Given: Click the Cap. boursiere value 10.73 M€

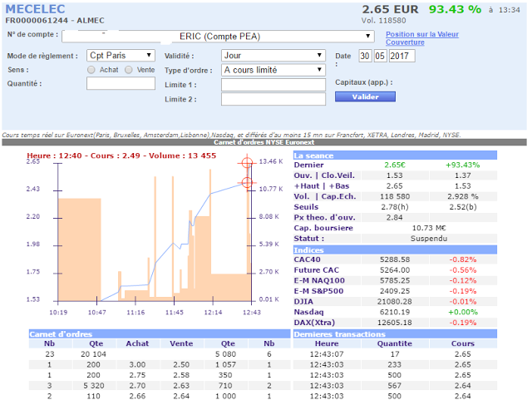Looking at the screenshot, I should [429, 228].
